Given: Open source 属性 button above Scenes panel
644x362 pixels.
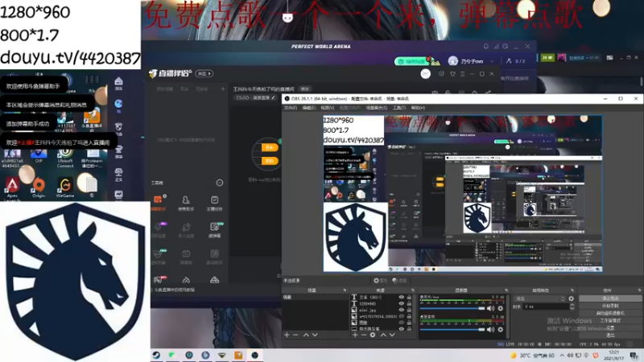Looking at the screenshot, I should pyautogui.click(x=380, y=281).
